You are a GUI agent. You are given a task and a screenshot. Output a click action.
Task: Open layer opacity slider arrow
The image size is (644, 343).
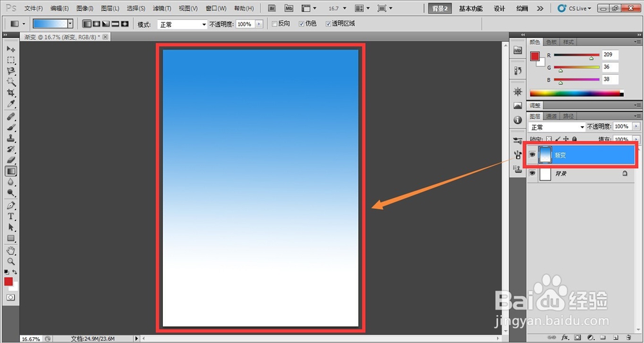pos(636,126)
